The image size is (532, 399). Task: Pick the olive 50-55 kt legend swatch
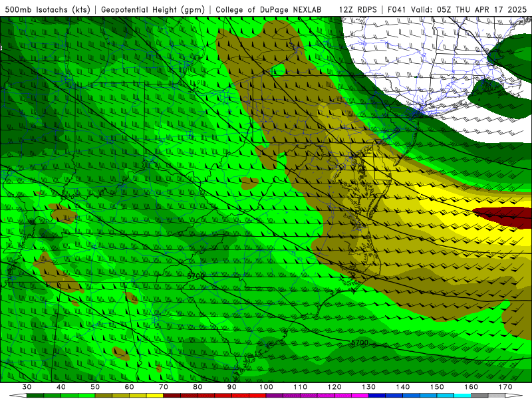(104, 395)
